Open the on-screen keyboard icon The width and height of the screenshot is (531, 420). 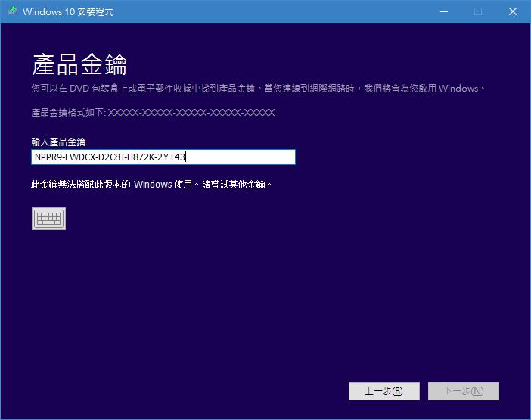point(48,219)
